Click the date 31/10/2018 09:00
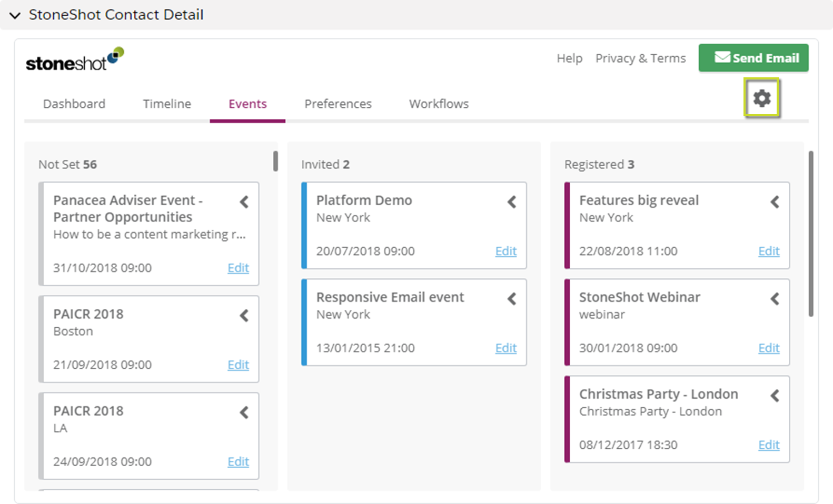Image resolution: width=833 pixels, height=504 pixels. pos(102,268)
